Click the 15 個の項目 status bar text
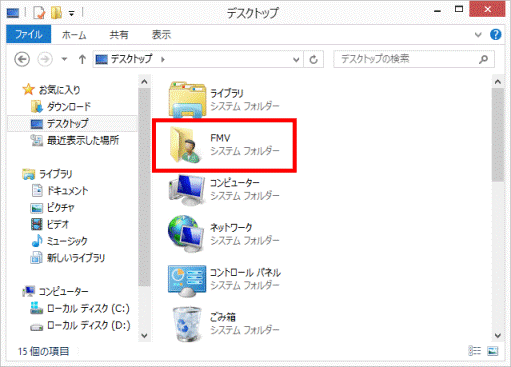The image size is (511, 367). [x=43, y=351]
